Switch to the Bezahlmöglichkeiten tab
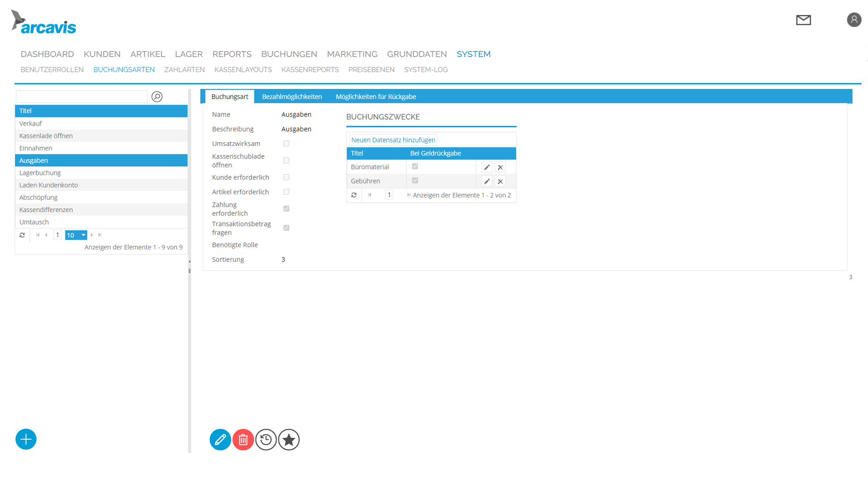868x488 pixels. 292,97
